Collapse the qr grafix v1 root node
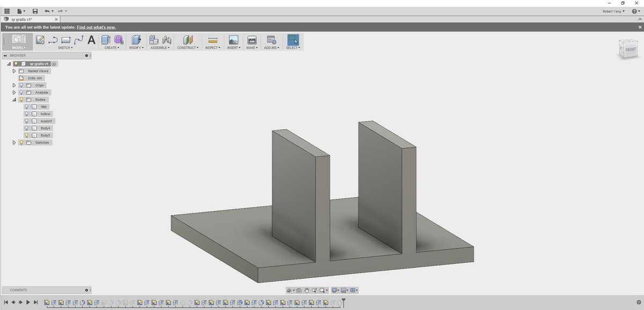The width and height of the screenshot is (644, 310). tap(9, 64)
